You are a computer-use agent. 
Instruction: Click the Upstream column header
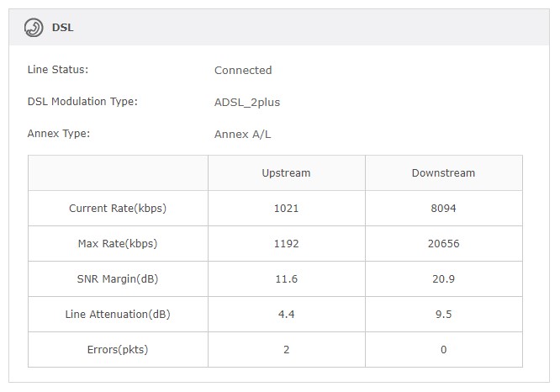[x=286, y=173]
